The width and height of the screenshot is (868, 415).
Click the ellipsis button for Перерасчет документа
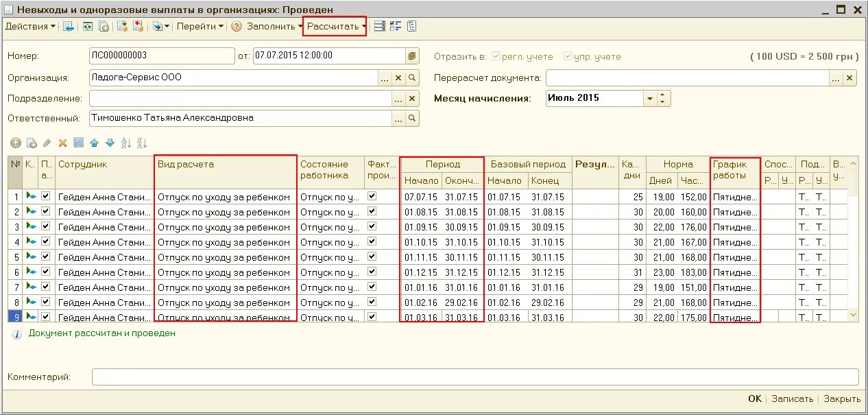click(836, 78)
